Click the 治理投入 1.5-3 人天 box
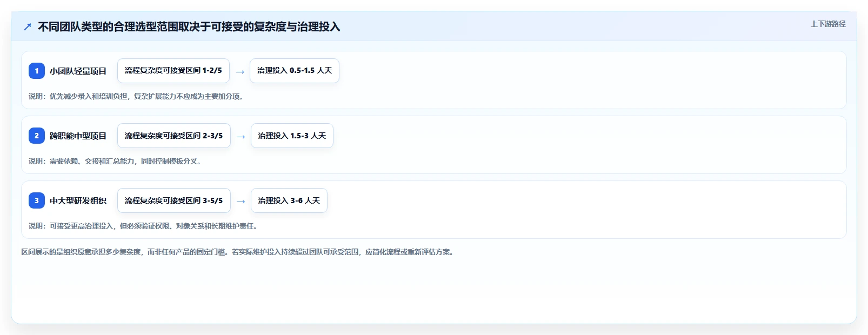The height and width of the screenshot is (335, 868). point(292,136)
